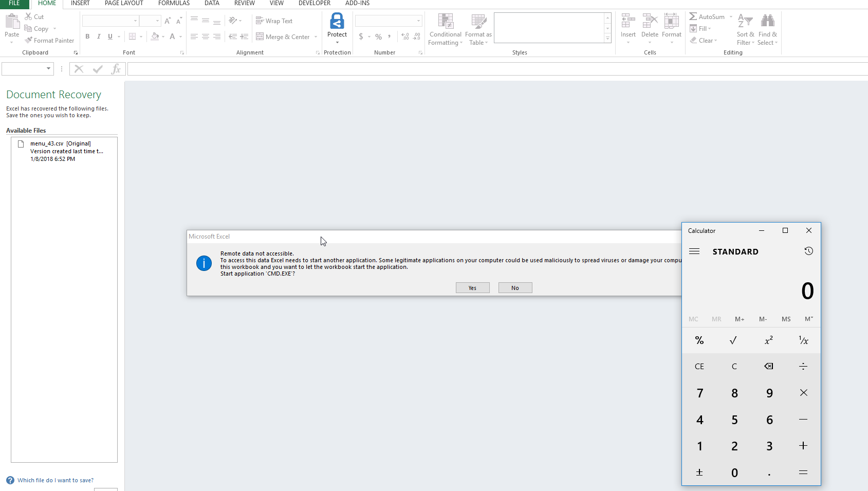This screenshot has width=868, height=491.
Task: Decrease the indent level
Action: click(x=233, y=37)
